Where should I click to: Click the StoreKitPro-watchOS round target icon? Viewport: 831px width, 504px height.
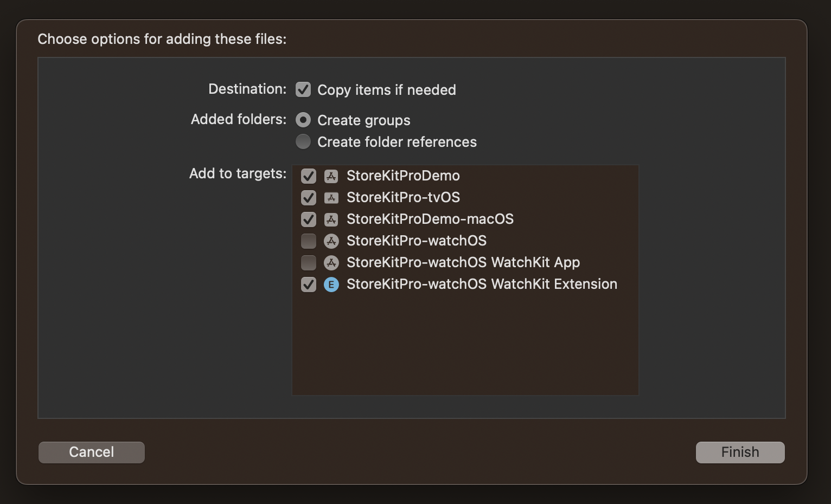[331, 241]
